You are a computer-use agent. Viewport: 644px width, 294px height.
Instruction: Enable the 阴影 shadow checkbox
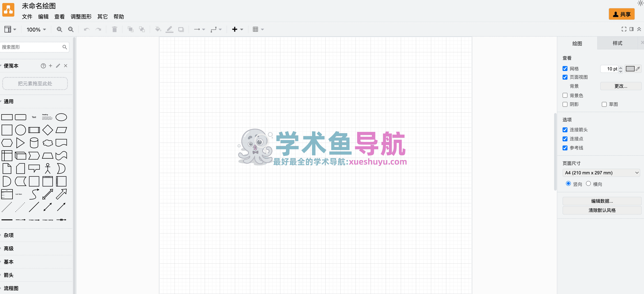[x=565, y=104]
